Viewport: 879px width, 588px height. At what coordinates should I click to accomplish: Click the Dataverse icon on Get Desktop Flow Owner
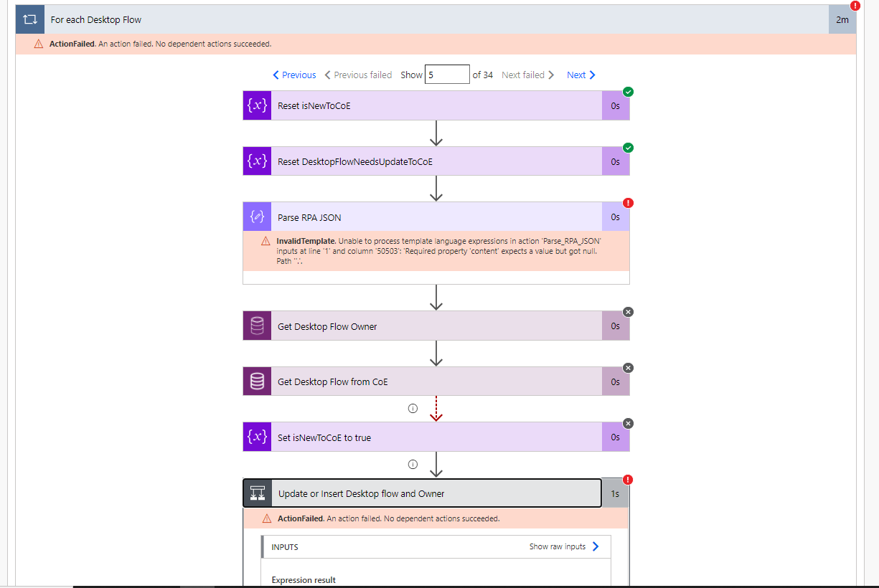pyautogui.click(x=256, y=325)
